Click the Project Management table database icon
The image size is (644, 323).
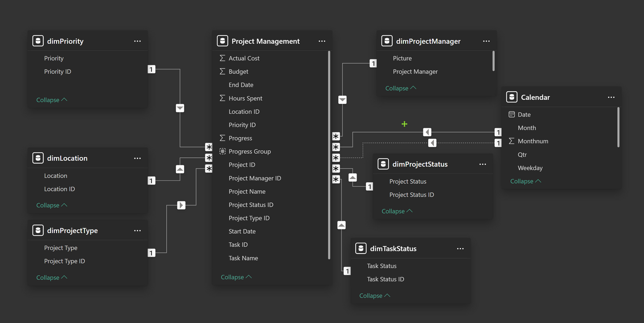point(222,41)
